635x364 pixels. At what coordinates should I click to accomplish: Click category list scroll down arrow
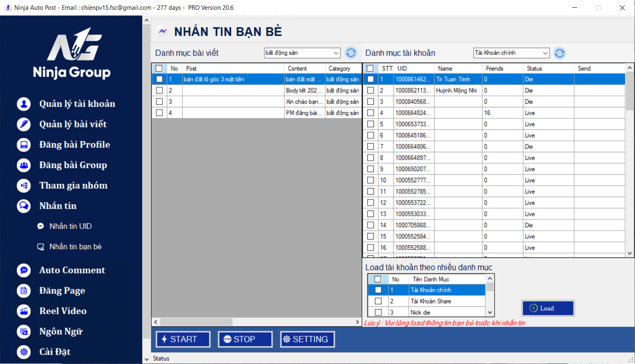tap(490, 313)
